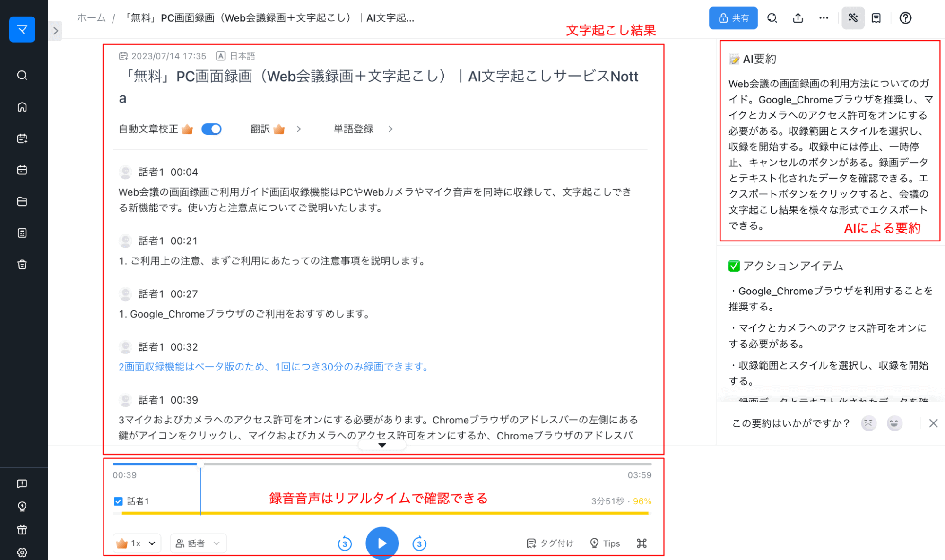The width and height of the screenshot is (945, 560).
Task: Click the アクションアイテム heading
Action: click(786, 266)
